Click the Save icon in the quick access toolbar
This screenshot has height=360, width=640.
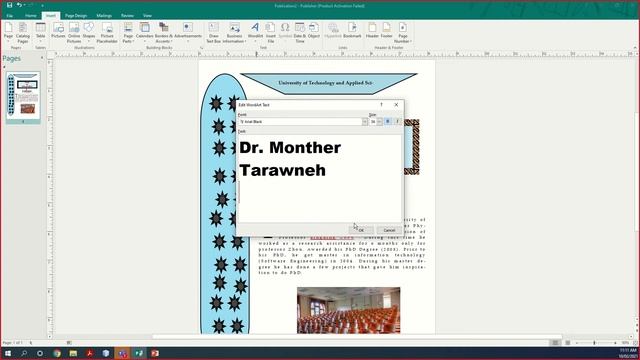point(9,5)
